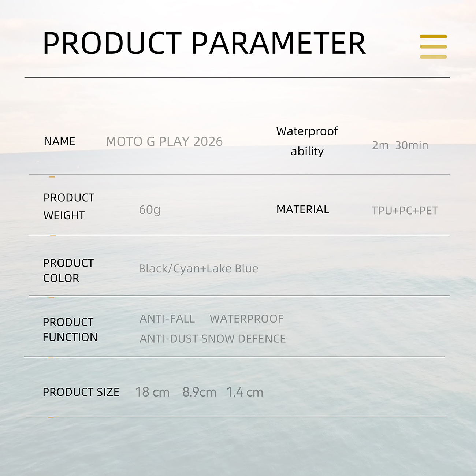The height and width of the screenshot is (476, 476).
Task: Select the 60g weight value
Action: point(150,210)
